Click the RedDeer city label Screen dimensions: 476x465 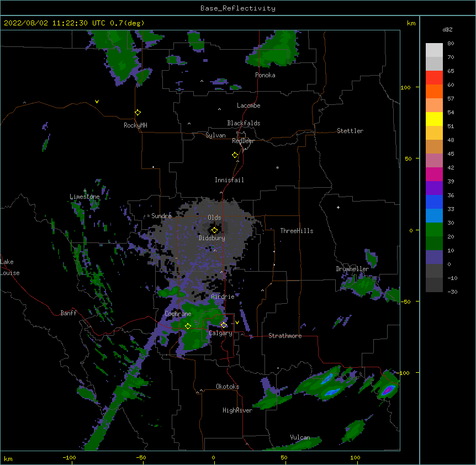tap(243, 141)
